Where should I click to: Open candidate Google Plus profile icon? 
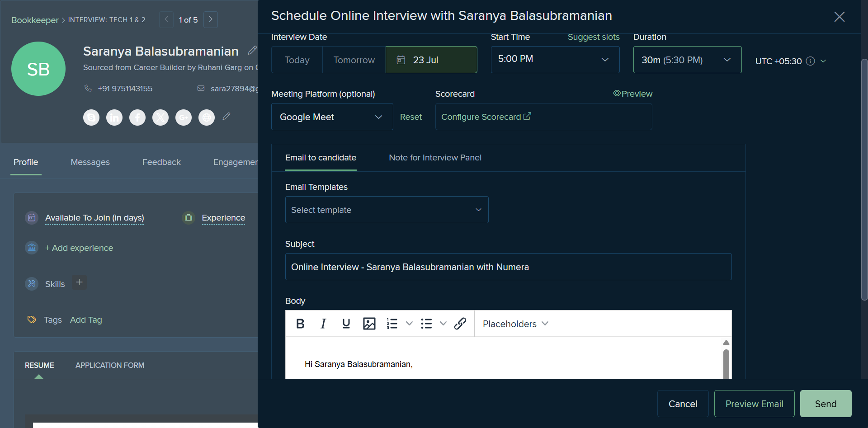(184, 118)
